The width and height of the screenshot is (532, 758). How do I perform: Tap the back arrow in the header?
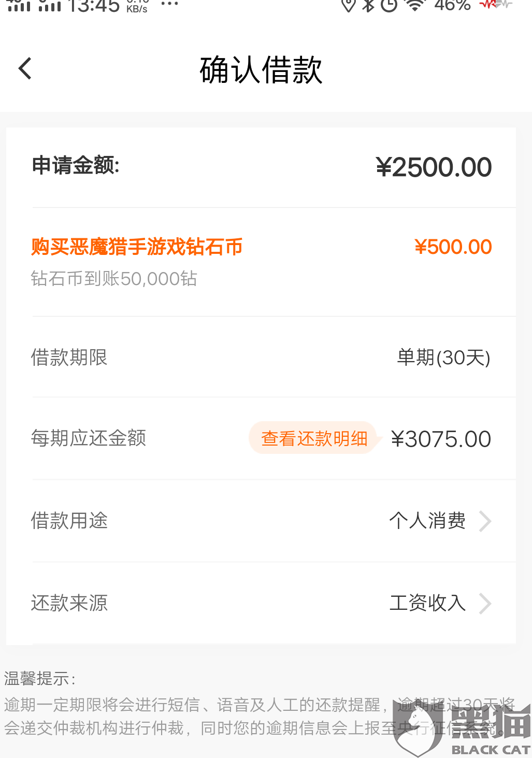25,68
